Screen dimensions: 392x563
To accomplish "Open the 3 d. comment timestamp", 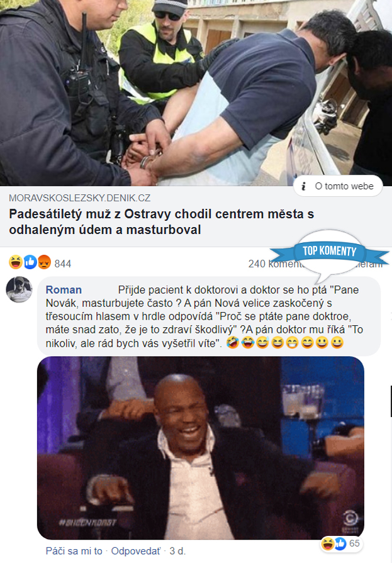I will 177,551.
